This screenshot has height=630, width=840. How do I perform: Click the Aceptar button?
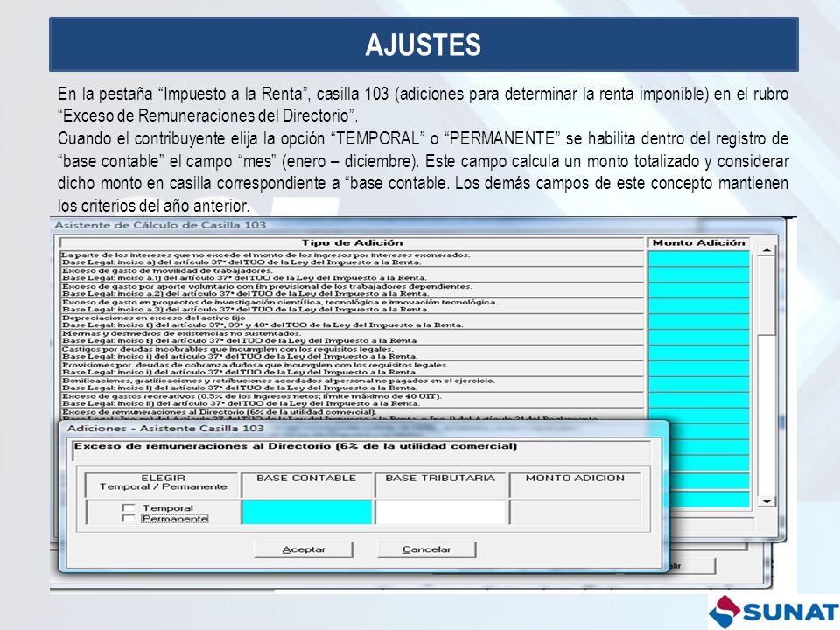(x=304, y=549)
